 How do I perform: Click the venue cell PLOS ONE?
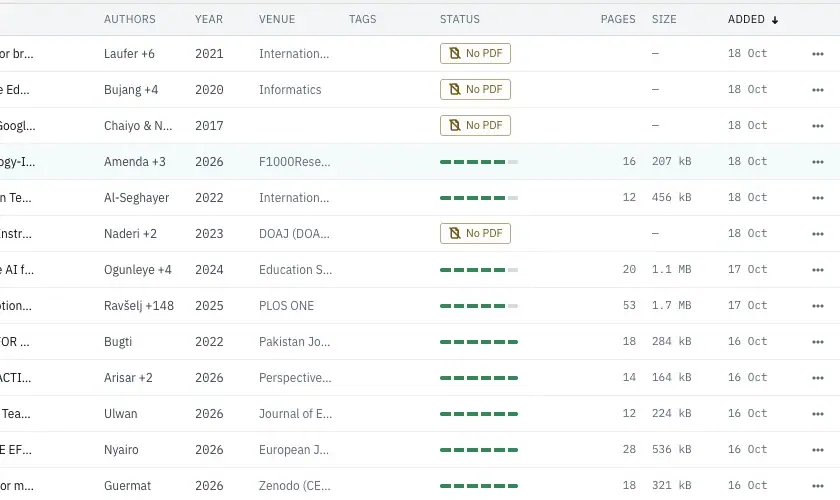coord(286,305)
